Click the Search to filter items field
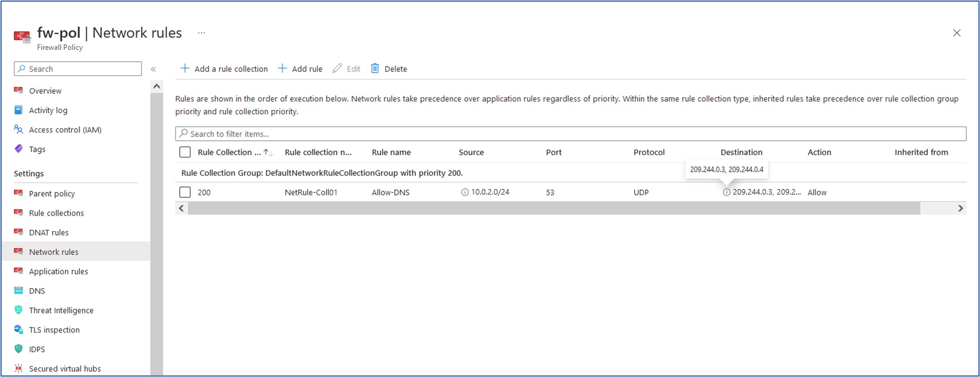Image resolution: width=980 pixels, height=377 pixels. point(569,134)
